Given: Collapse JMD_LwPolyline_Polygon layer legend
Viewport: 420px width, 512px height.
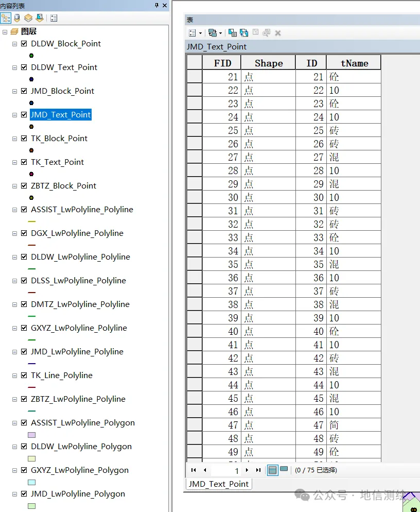Looking at the screenshot, I should tap(14, 494).
